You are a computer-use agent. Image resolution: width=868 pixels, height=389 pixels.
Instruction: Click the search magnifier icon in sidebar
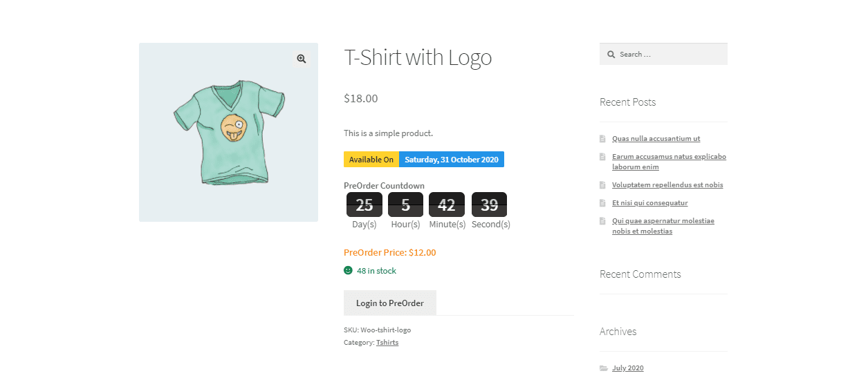[611, 55]
